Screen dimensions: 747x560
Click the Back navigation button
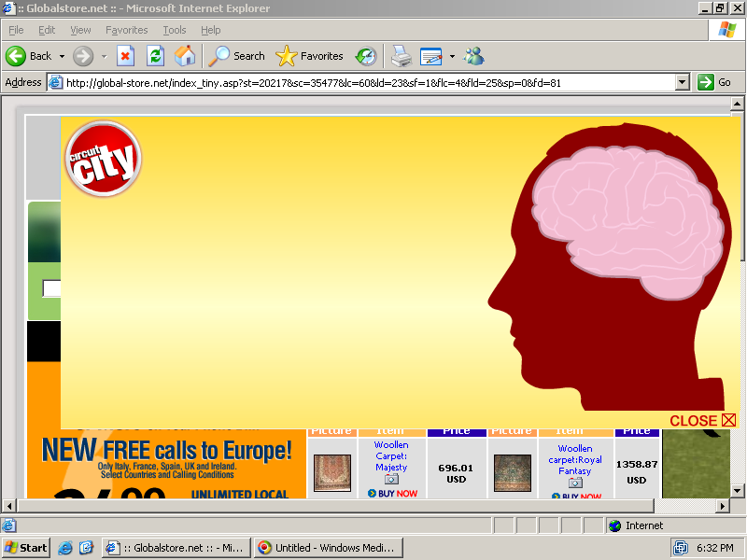tap(29, 56)
